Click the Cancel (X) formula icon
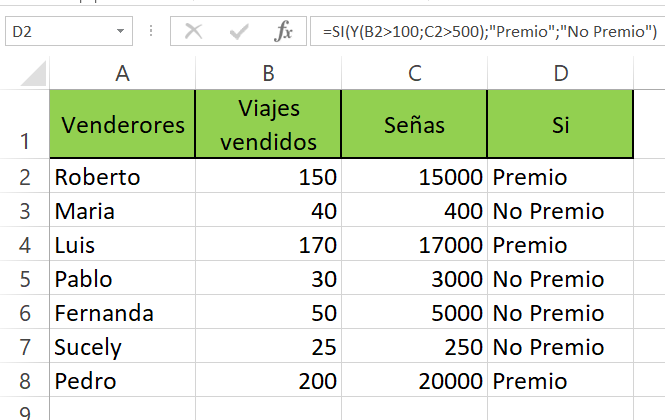The image size is (665, 420). pos(194,31)
